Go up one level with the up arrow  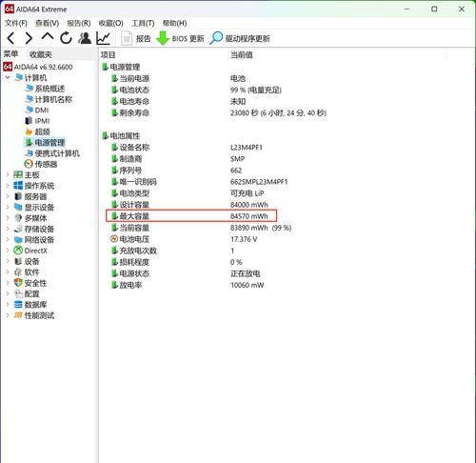(x=48, y=37)
